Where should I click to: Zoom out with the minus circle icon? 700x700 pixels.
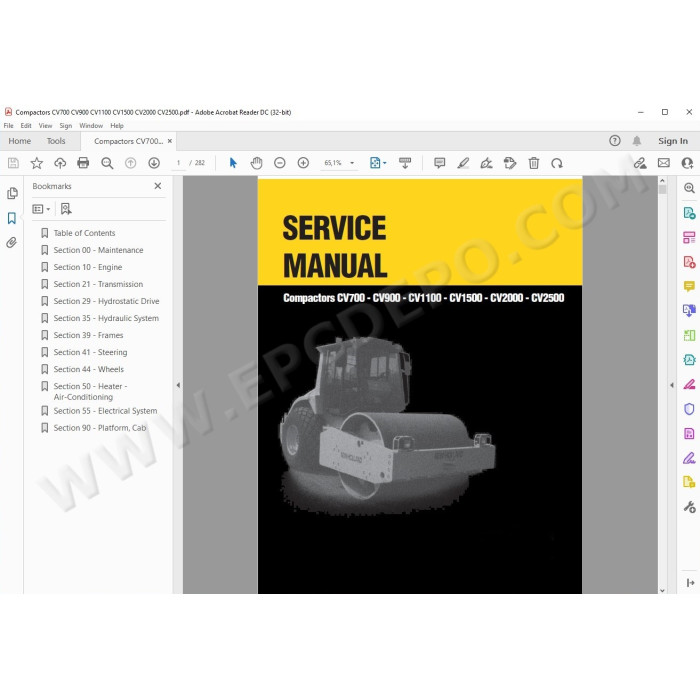click(280, 163)
